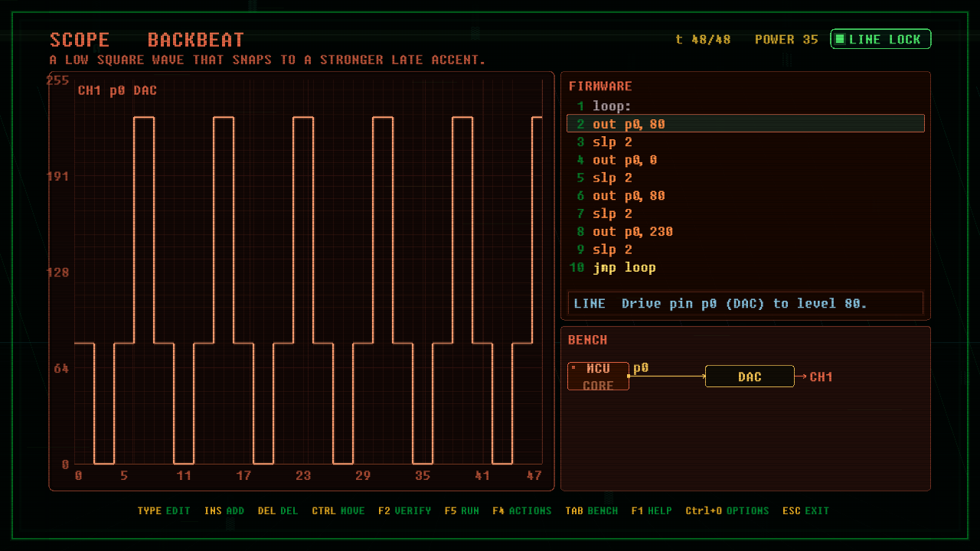Click the BACKBEAT puzzle title

pyautogui.click(x=196, y=40)
